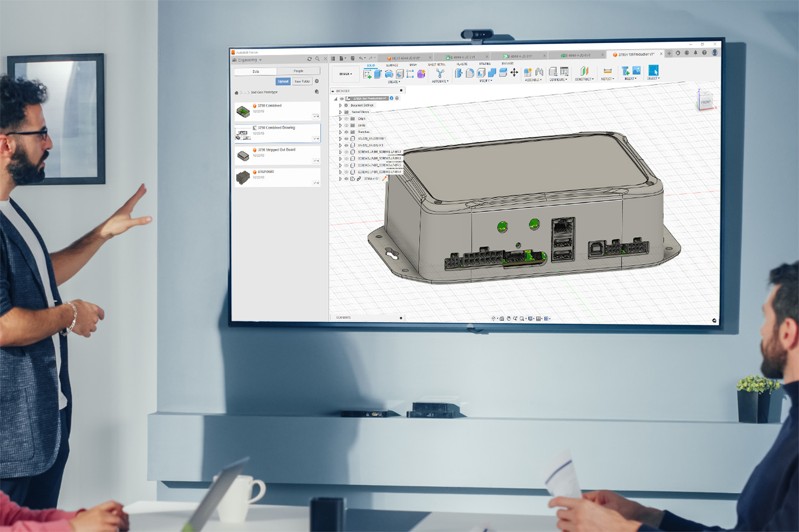Hide the Sketches folder with its eye icon
Screen dimensions: 799x532
point(347,132)
